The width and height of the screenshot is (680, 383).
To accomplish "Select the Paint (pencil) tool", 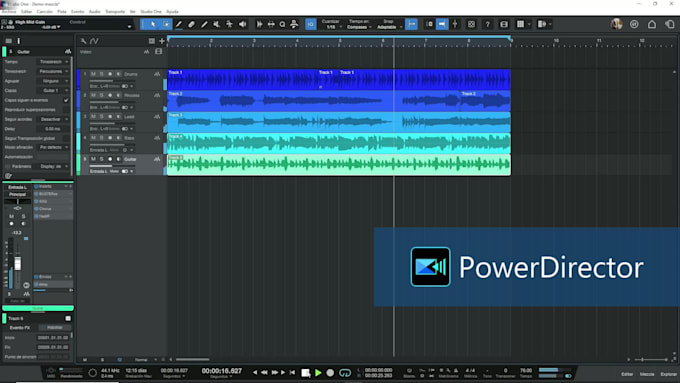I will point(179,25).
